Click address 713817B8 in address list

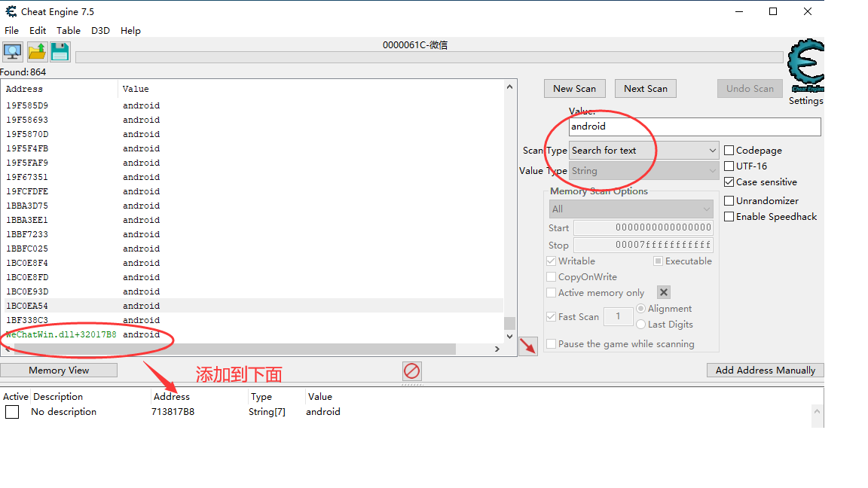(x=173, y=412)
